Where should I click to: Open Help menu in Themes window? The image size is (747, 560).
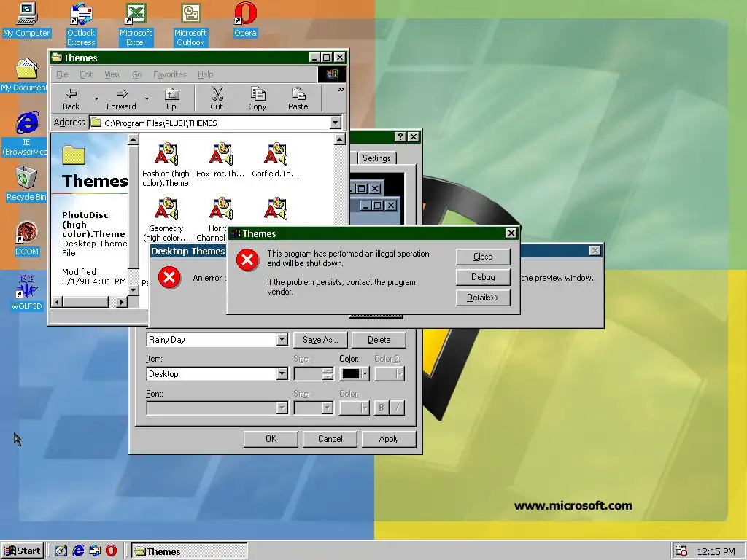pos(205,75)
